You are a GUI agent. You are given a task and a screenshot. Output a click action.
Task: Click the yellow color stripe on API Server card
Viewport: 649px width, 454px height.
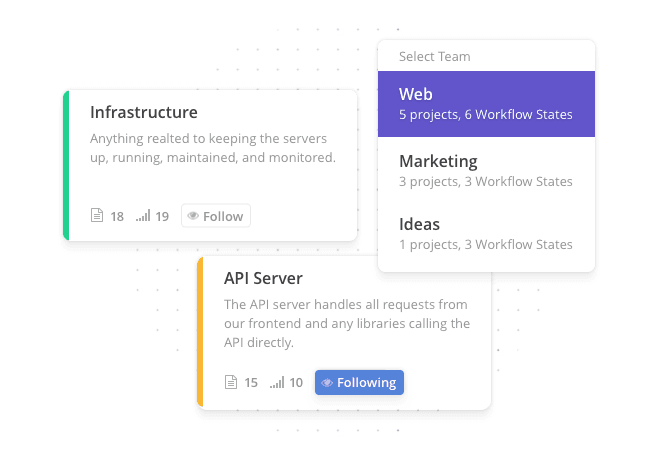tap(200, 331)
